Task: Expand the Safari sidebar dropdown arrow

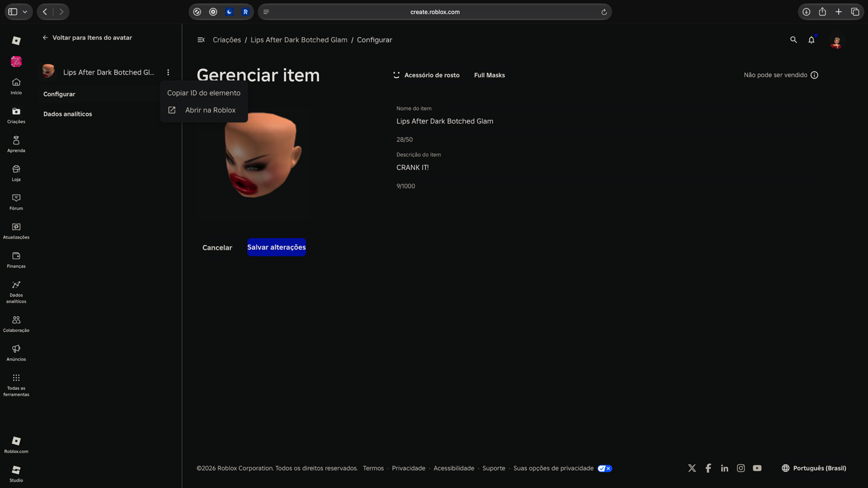Action: [x=25, y=12]
